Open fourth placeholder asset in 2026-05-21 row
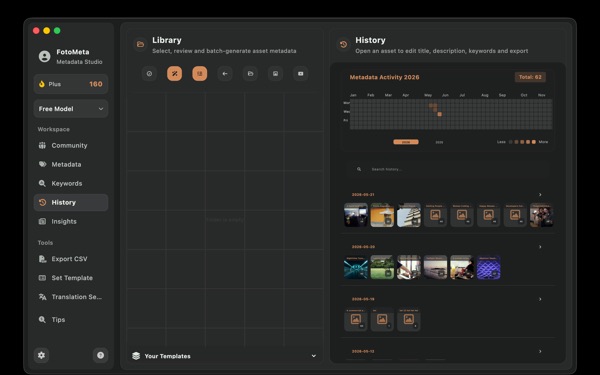This screenshot has height=375, width=600. pyautogui.click(x=435, y=215)
